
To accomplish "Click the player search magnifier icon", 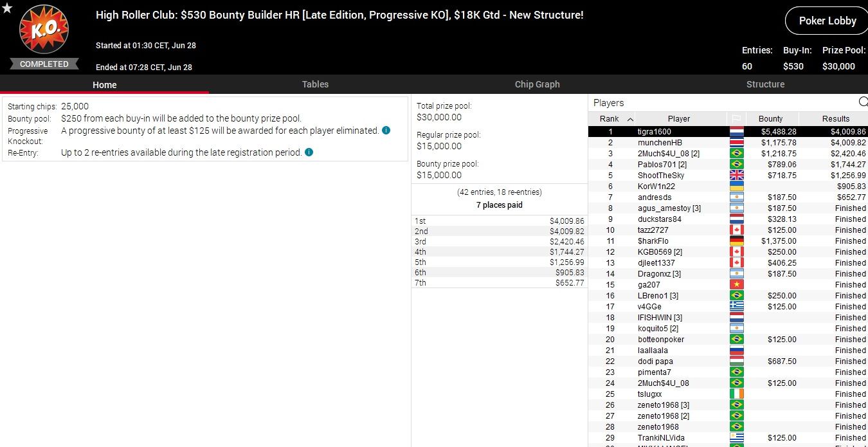I will coord(862,102).
